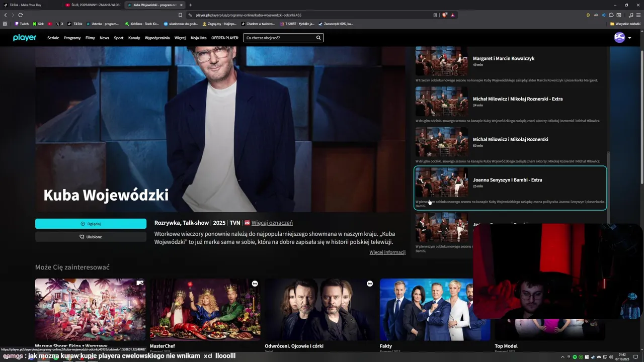Click the Brave Rewards triangle icon

(452, 15)
